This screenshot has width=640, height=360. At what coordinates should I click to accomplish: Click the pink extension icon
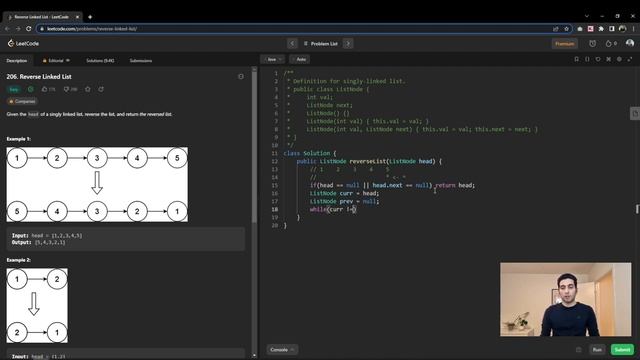pos(590,29)
